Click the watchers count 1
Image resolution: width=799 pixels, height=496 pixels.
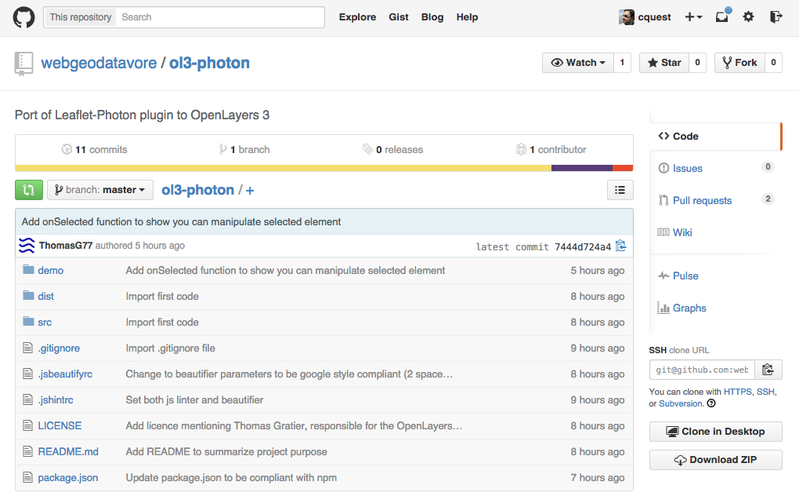point(622,63)
